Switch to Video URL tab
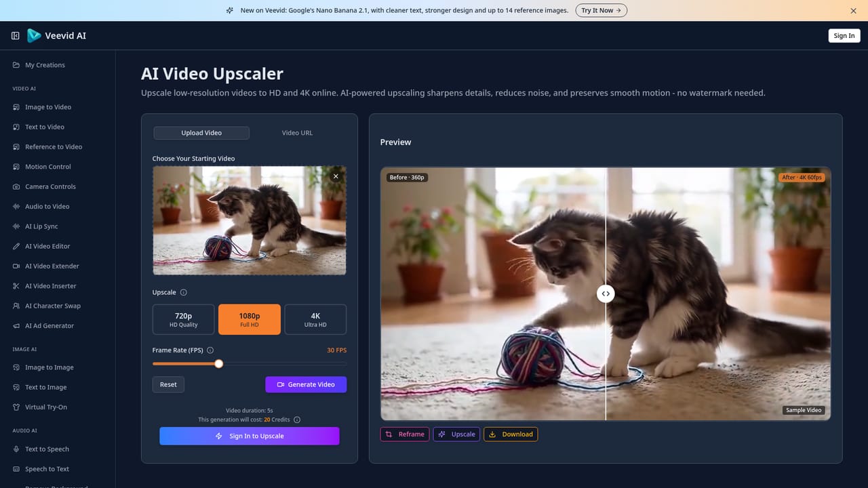Image resolution: width=868 pixels, height=488 pixels. tap(298, 133)
